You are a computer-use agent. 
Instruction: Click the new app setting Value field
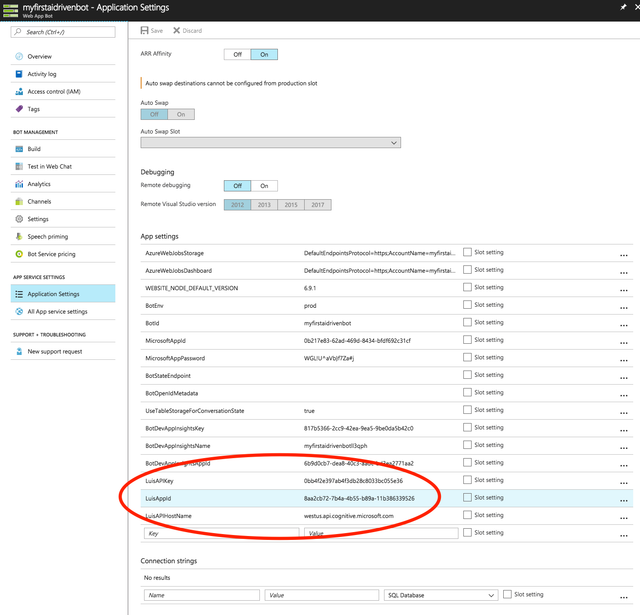tap(381, 533)
